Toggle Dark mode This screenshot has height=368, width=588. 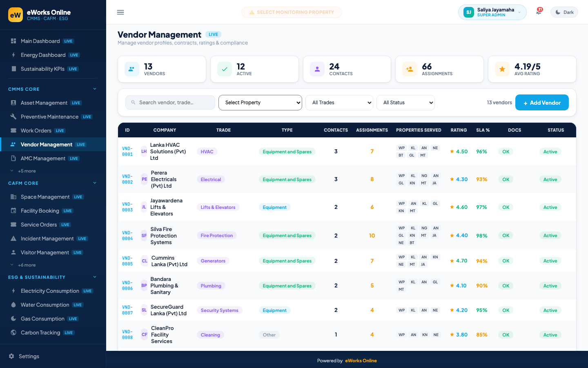coord(564,12)
